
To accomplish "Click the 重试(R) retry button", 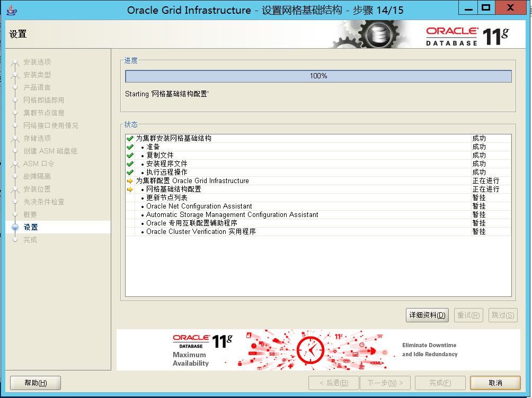I will tap(468, 315).
